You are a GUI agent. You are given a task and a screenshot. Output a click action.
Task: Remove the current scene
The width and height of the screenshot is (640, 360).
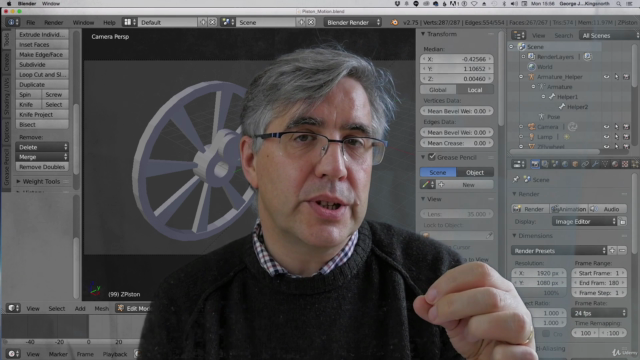point(311,22)
